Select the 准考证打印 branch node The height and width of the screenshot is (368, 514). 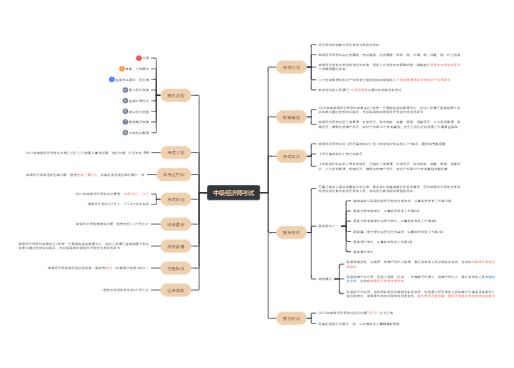tap(174, 174)
